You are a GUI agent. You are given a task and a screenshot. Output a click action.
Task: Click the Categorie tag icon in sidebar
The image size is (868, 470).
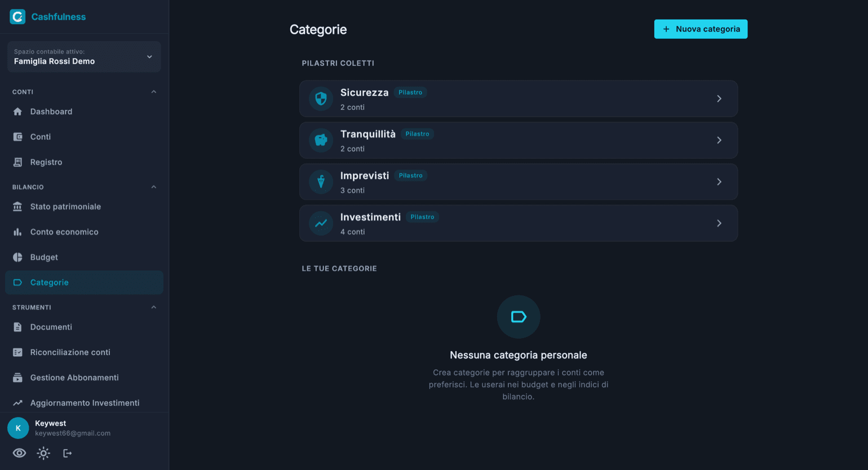point(17,283)
